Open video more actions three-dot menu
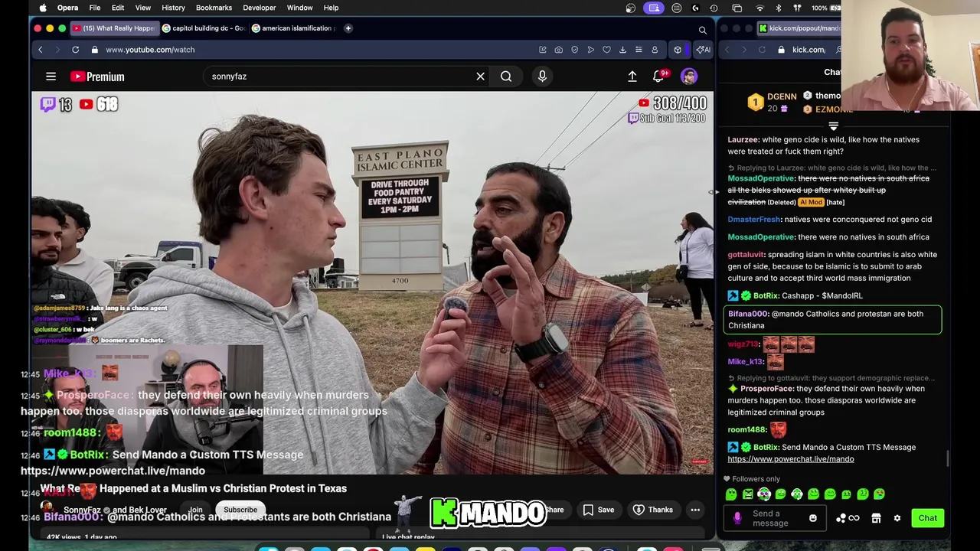 point(695,510)
